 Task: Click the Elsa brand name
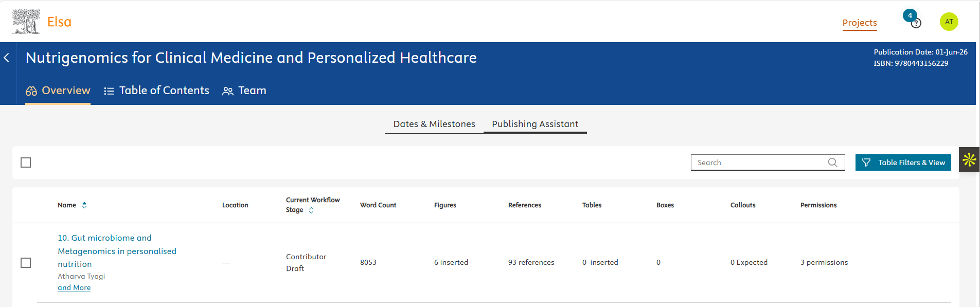point(59,22)
